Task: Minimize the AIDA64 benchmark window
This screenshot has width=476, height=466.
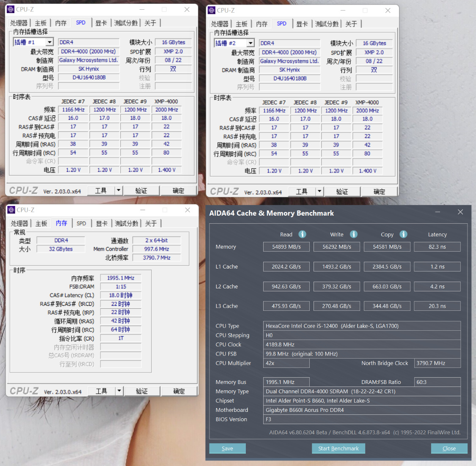Action: tap(437, 212)
